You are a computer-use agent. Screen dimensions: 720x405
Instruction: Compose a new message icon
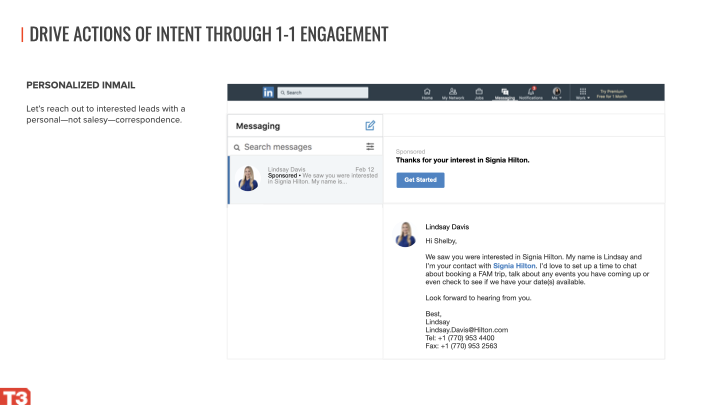(x=370, y=125)
